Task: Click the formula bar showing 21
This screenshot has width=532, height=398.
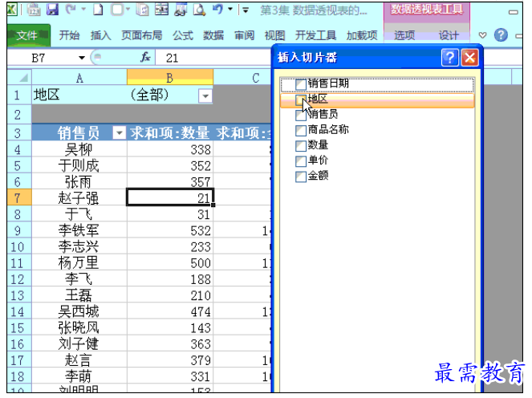Action: (213, 58)
